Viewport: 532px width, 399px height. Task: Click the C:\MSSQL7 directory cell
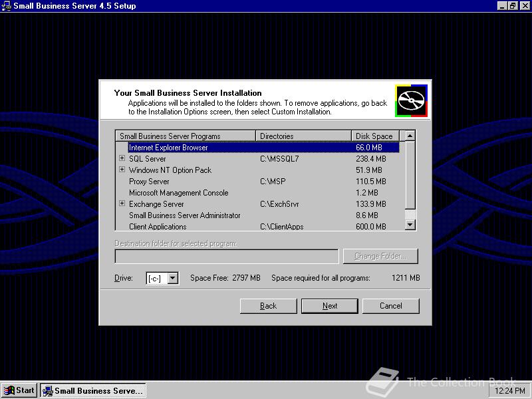279,159
